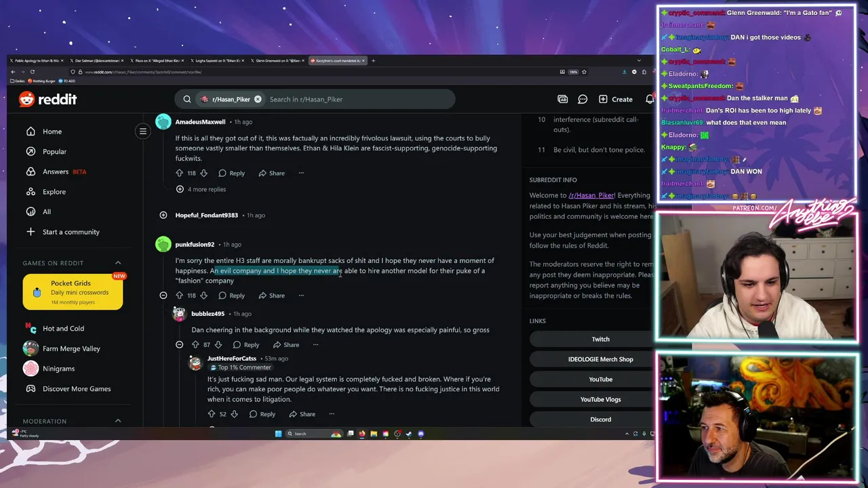Share JustHereForCatss's comment

[x=302, y=414]
